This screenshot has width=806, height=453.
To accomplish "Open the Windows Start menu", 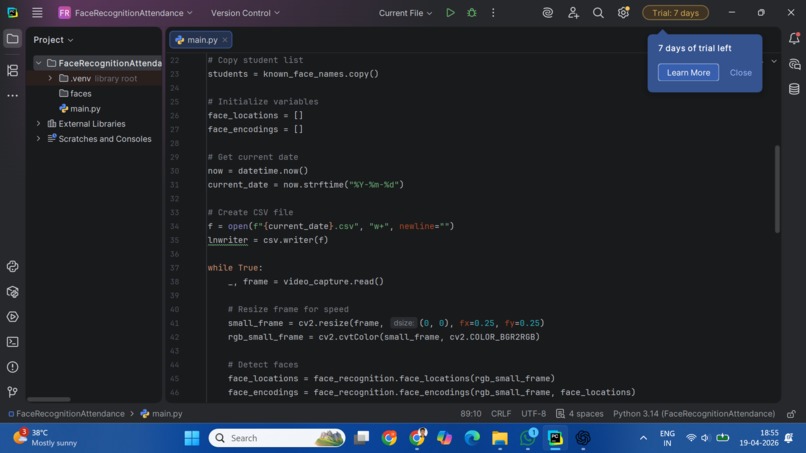I will [x=192, y=438].
